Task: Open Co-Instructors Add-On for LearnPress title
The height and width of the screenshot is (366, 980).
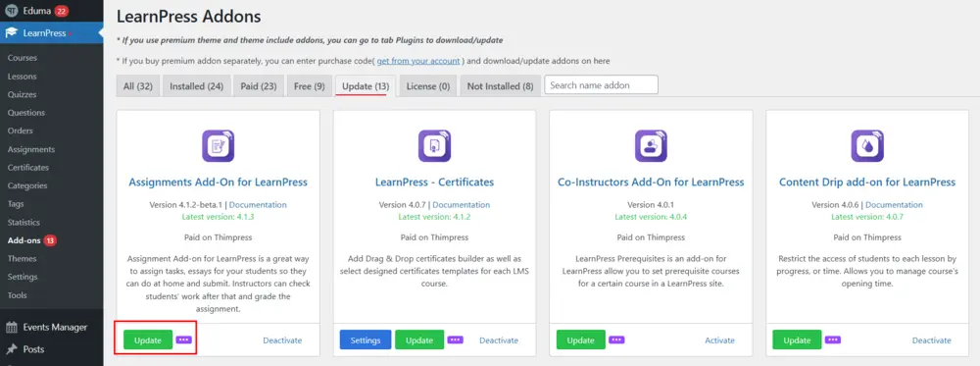Action: [x=651, y=183]
